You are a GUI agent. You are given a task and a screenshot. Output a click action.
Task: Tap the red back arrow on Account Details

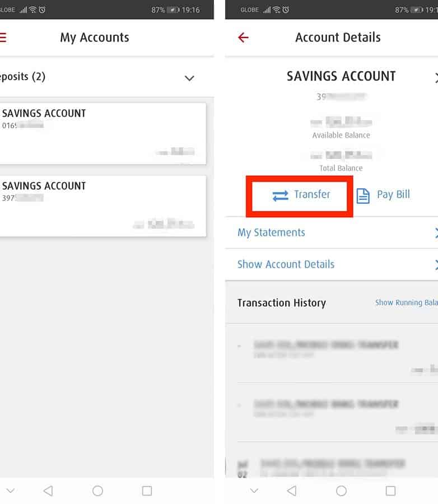[243, 38]
